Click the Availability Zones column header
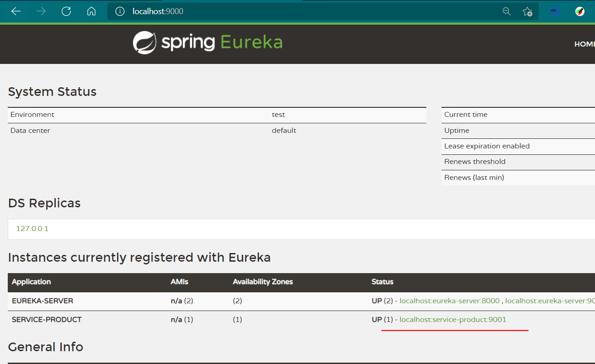Screen dimensions: 595x364 263,282
